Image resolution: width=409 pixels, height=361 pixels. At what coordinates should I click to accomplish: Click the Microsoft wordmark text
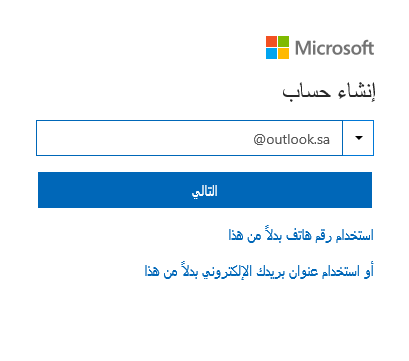(x=334, y=48)
